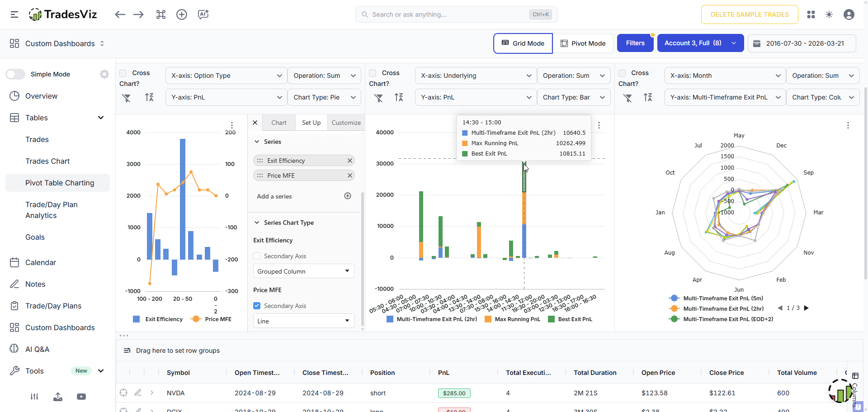This screenshot has width=868, height=412.
Task: Open Pivot Table Charting in sidebar
Action: tap(60, 183)
